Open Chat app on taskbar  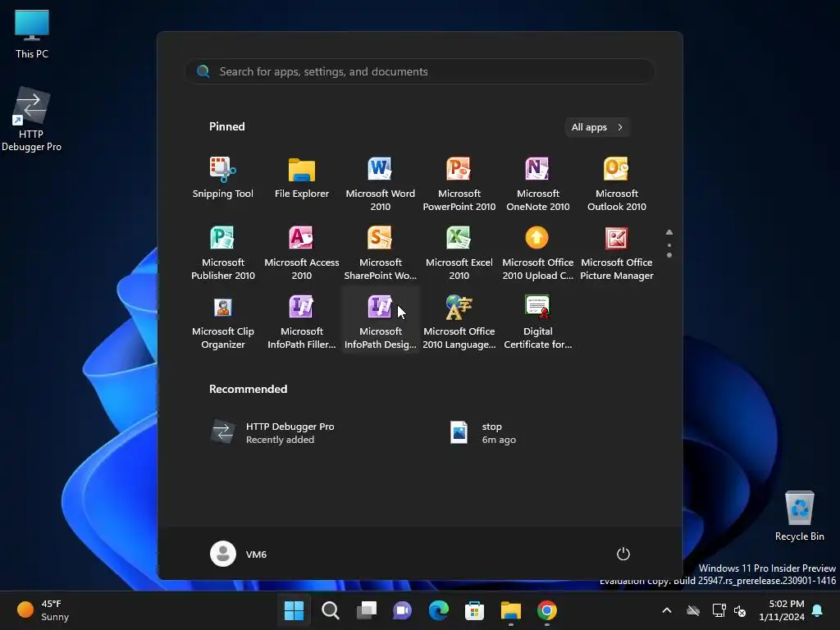[402, 610]
